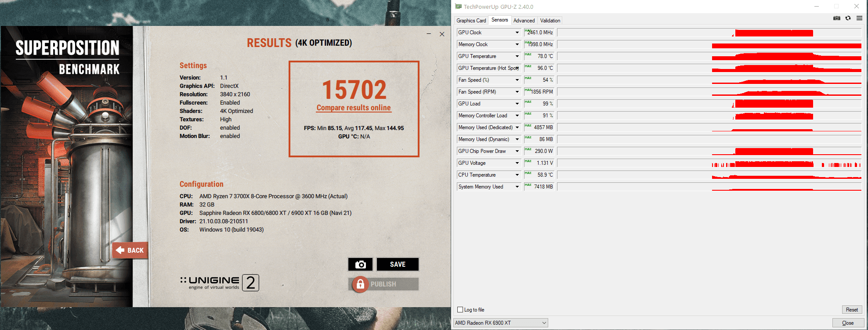Minimize the Superposition results window

pos(429,34)
